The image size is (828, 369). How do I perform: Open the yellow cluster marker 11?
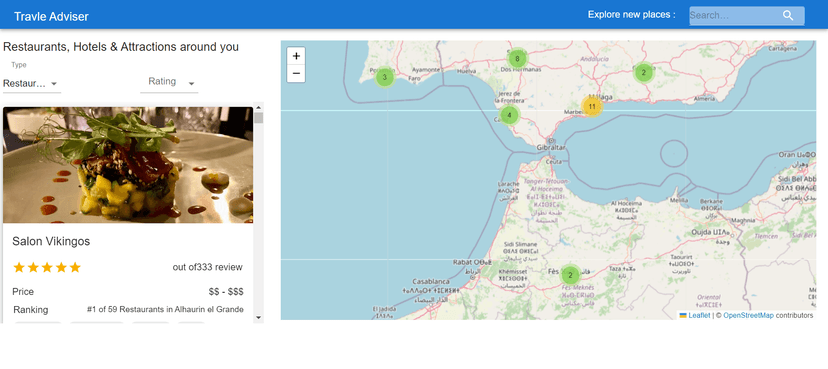pyautogui.click(x=592, y=107)
